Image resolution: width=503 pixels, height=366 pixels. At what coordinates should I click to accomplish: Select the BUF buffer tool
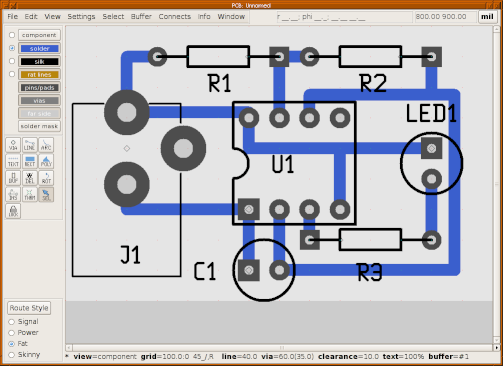(13, 178)
